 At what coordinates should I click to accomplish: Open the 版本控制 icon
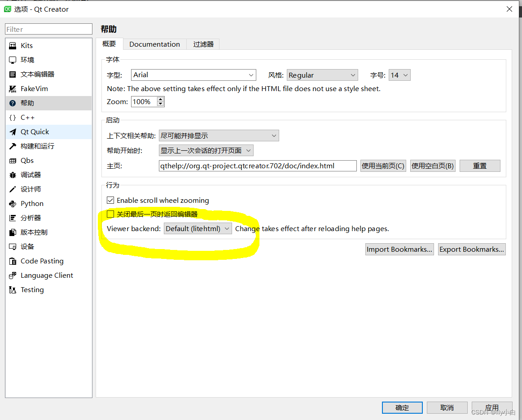tap(13, 232)
